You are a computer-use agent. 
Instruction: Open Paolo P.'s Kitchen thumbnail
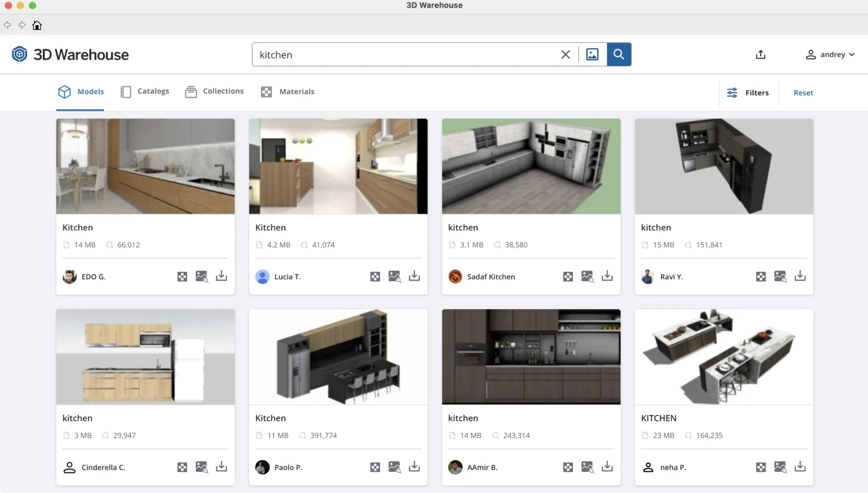tap(338, 357)
